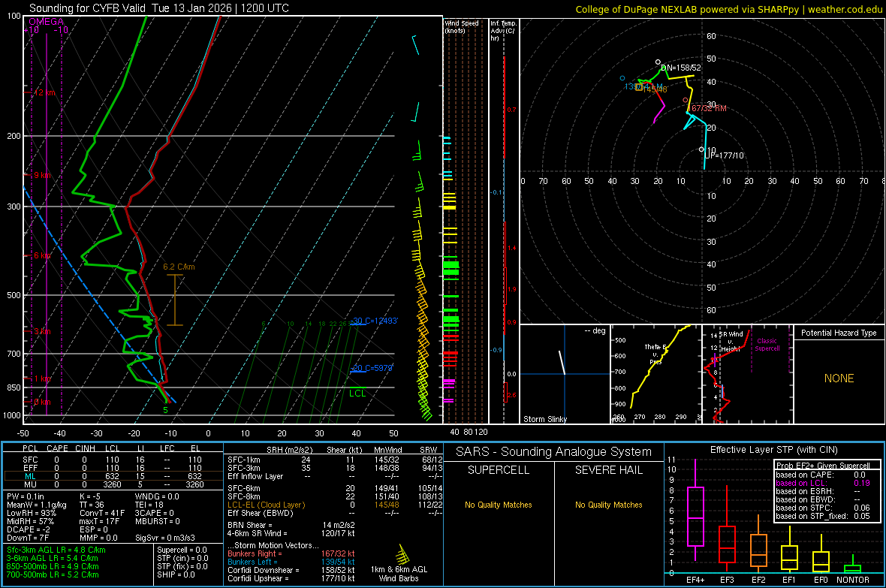The image size is (886, 588).
Task: Click the LowRH = 93% value
Action: click(32, 513)
